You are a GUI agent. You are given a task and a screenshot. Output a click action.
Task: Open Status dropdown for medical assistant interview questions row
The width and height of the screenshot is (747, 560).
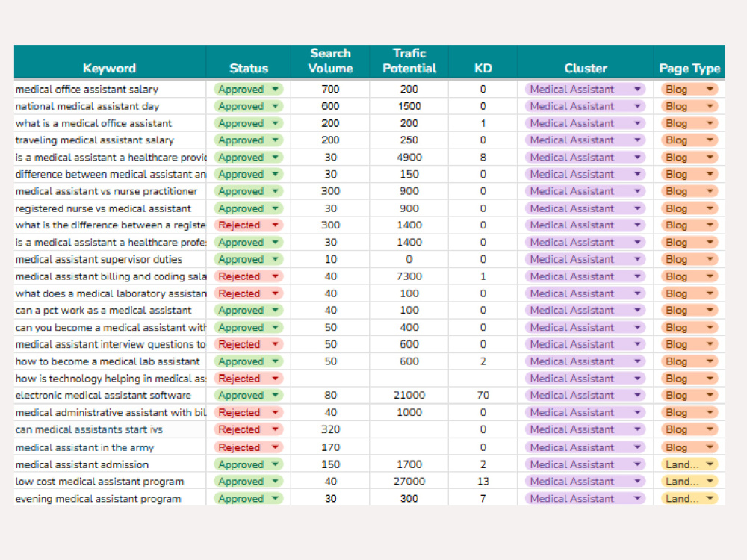pos(248,344)
